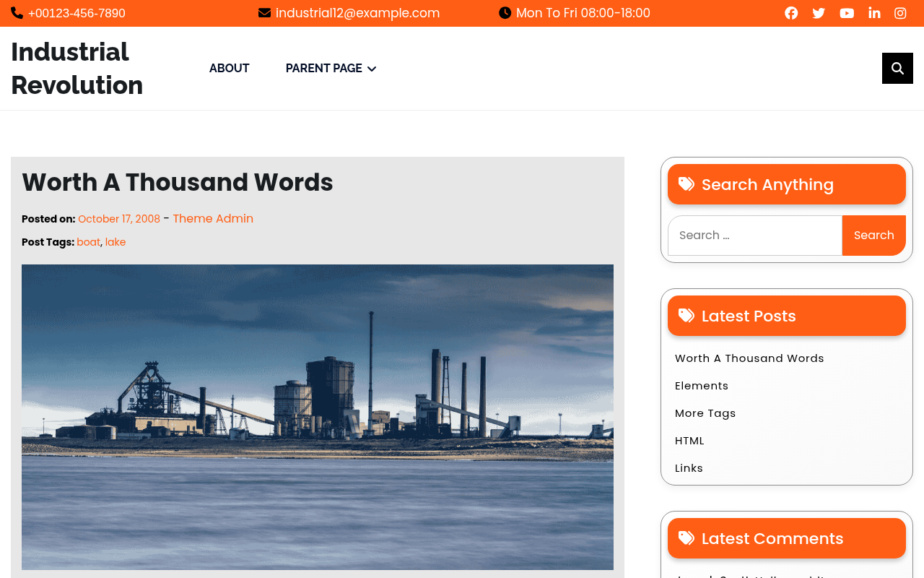
Task: Email industrial12@example.com
Action: pos(357,13)
